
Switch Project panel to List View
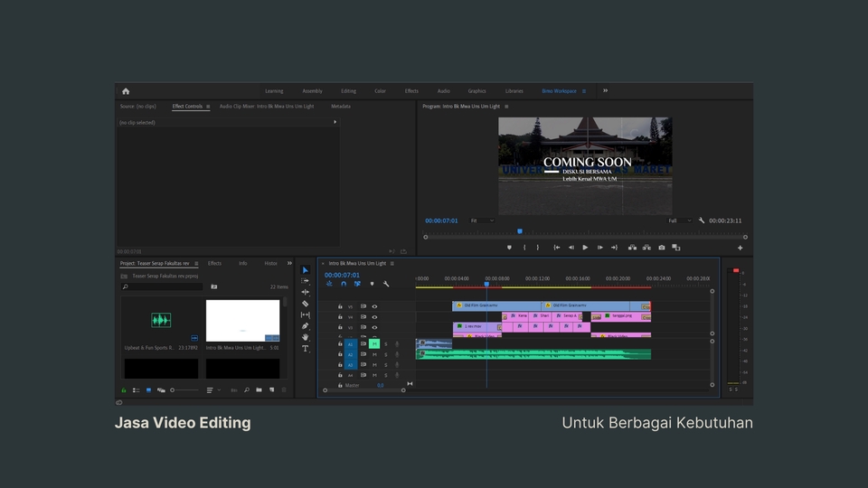pyautogui.click(x=137, y=390)
